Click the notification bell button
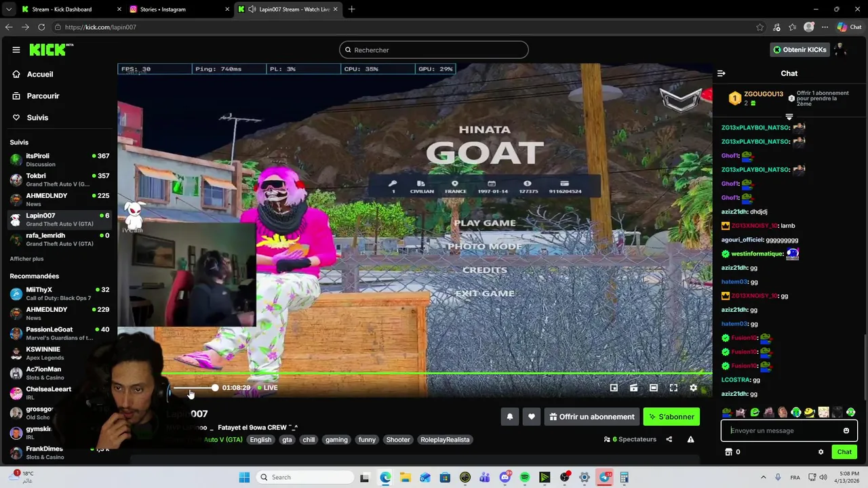This screenshot has height=488, width=868. [510, 417]
